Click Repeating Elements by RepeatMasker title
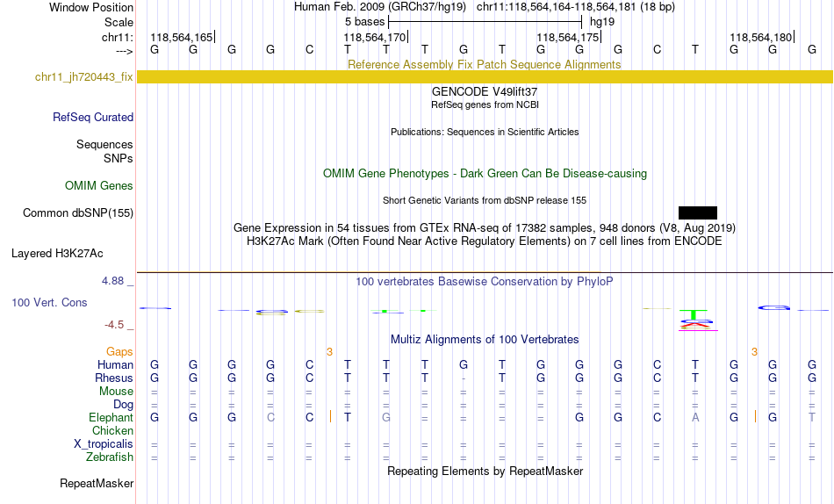The image size is (834, 504). coord(485,471)
